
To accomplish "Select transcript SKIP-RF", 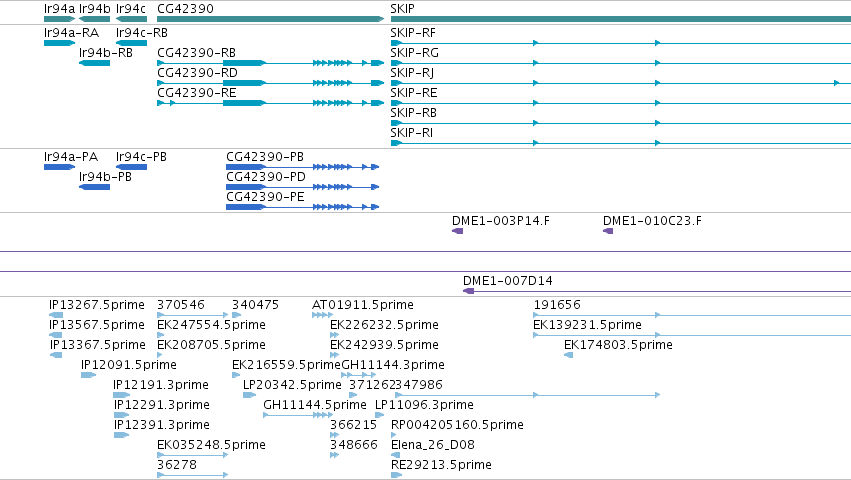I will tap(412, 33).
